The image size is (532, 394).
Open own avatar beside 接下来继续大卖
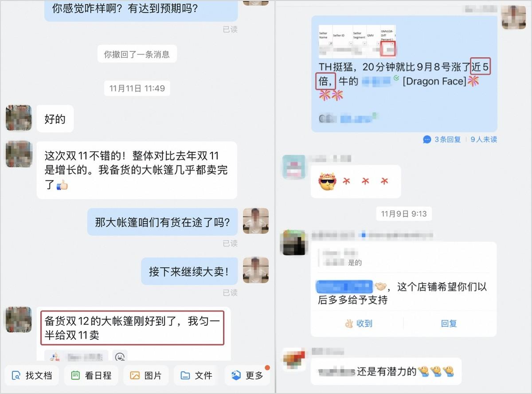tap(256, 270)
